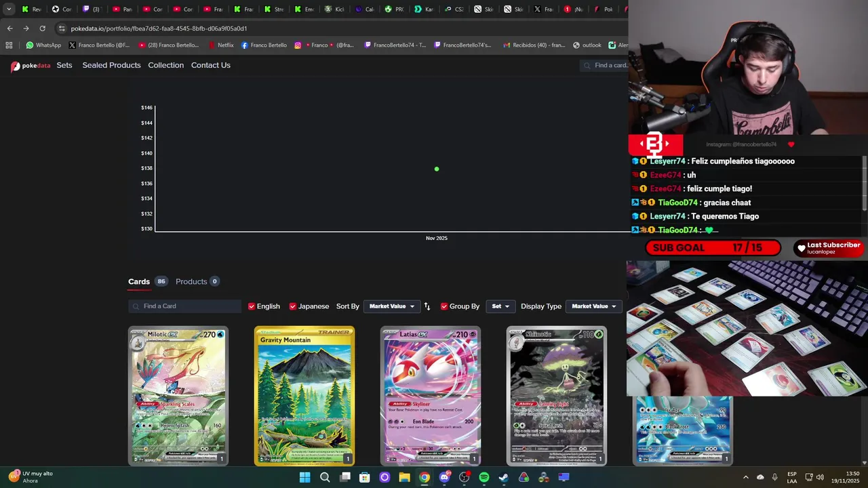Reverse the sort order with arrows icon
Viewport: 868px width, 488px height.
[x=427, y=306]
